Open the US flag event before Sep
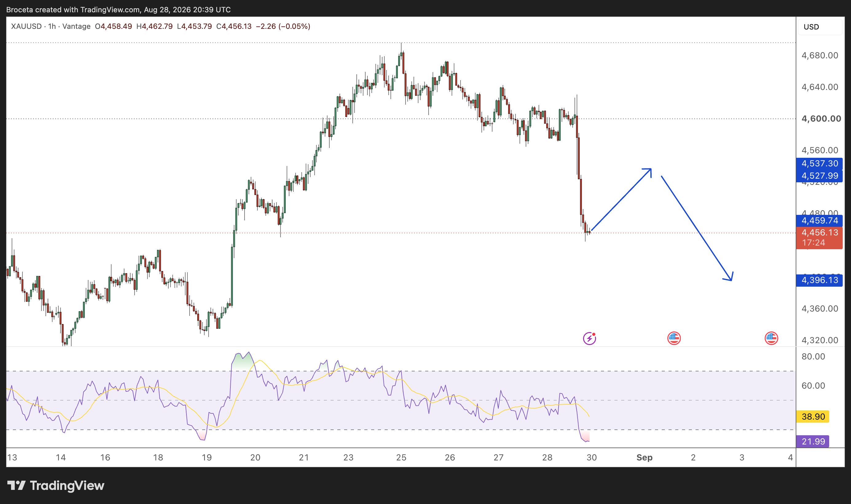This screenshot has width=851, height=504. (x=674, y=338)
